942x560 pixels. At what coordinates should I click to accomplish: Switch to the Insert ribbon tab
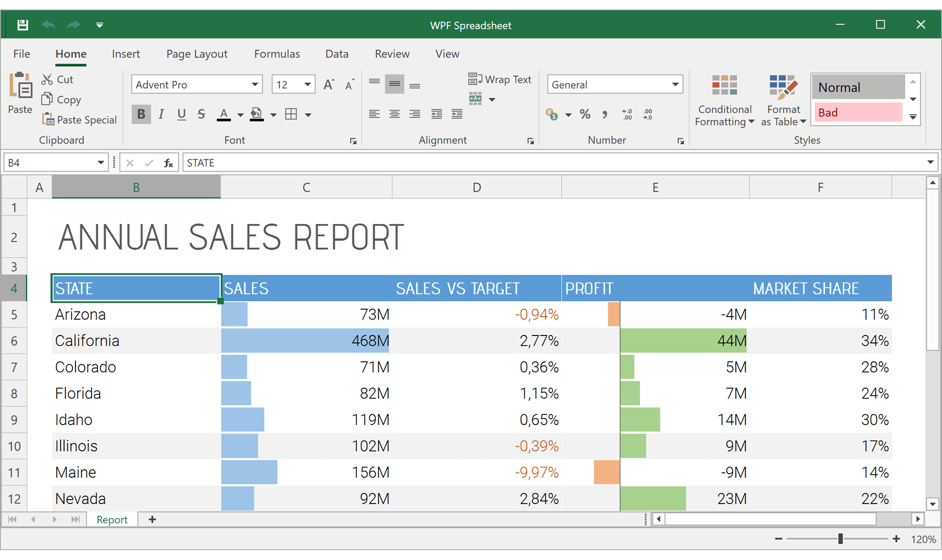pyautogui.click(x=125, y=54)
